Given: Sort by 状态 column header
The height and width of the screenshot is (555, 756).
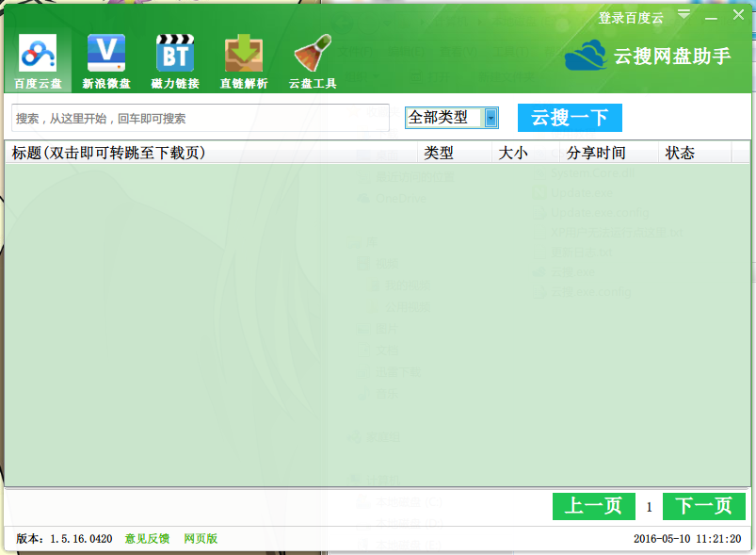Looking at the screenshot, I should pyautogui.click(x=695, y=153).
